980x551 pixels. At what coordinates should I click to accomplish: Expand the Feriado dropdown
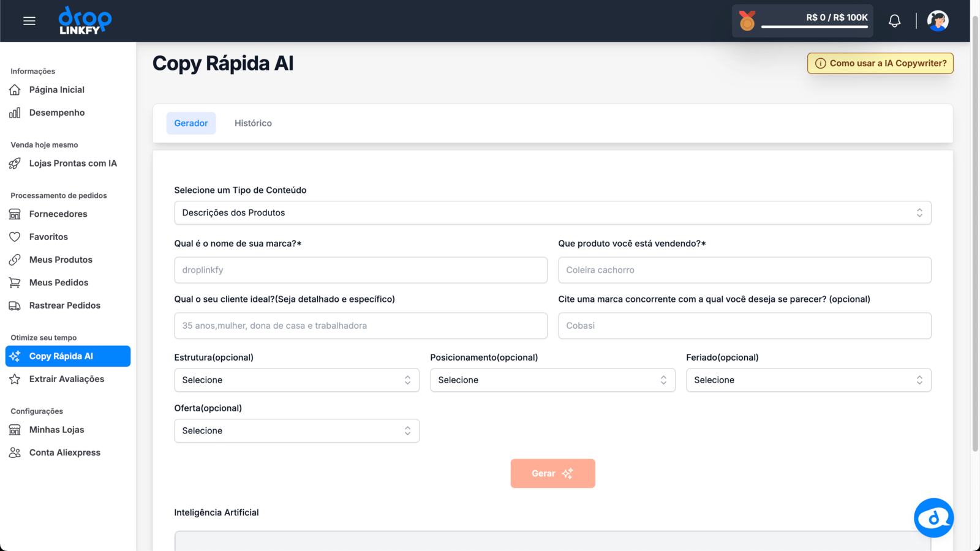coord(809,380)
